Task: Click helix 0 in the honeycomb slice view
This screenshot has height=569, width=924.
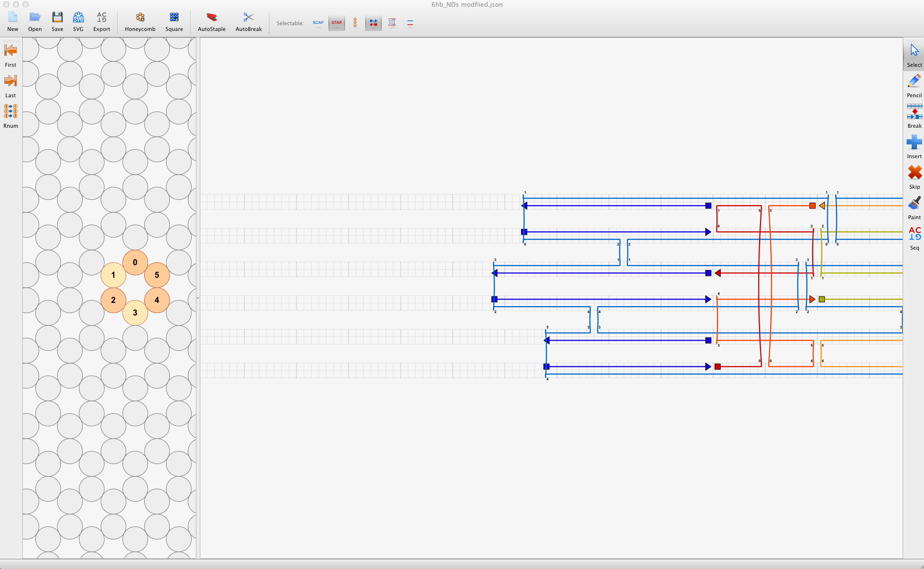Action: click(135, 262)
